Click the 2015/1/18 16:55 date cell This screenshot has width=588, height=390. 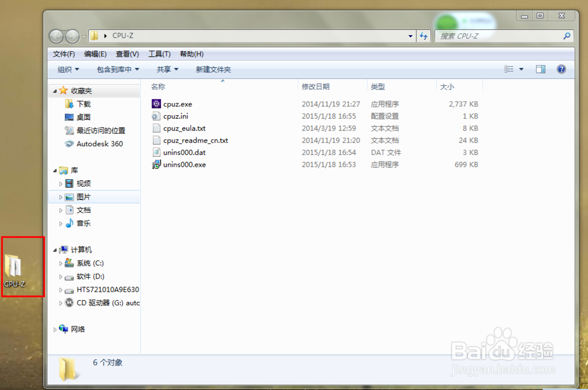coord(329,116)
